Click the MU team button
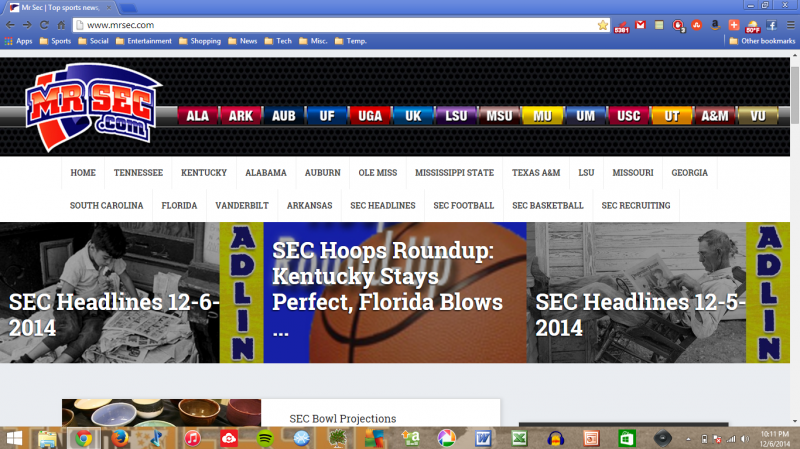The image size is (800, 449). pos(542,116)
